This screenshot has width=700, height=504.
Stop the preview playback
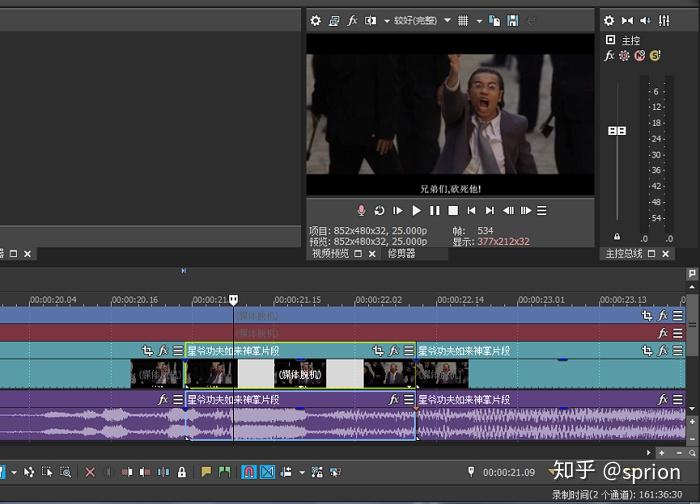(453, 210)
